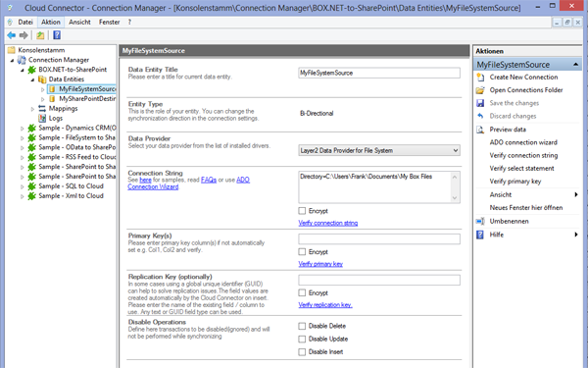Click the Sample - RSS Feed icon
The height and width of the screenshot is (368, 588).
(32, 157)
